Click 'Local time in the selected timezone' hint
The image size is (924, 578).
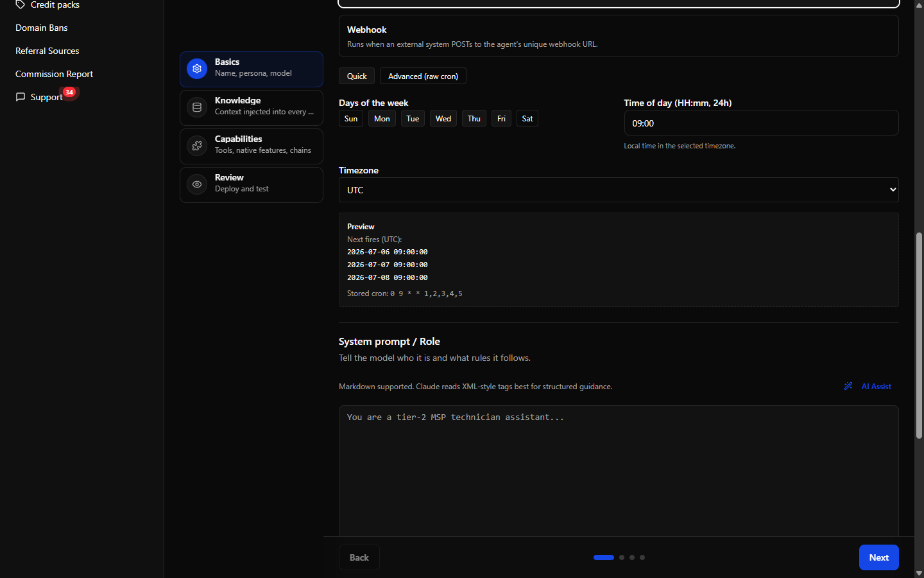tap(680, 146)
